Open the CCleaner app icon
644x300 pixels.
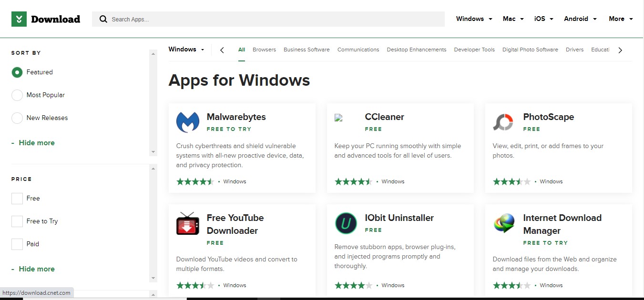pyautogui.click(x=338, y=117)
